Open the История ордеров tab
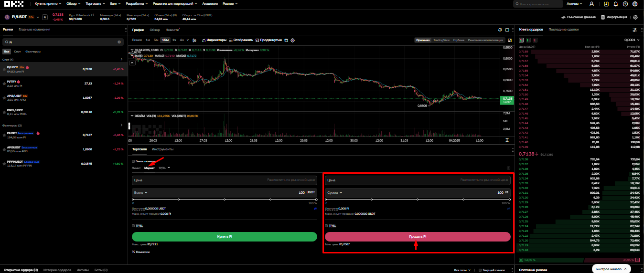This screenshot has height=273, width=644. (x=57, y=270)
